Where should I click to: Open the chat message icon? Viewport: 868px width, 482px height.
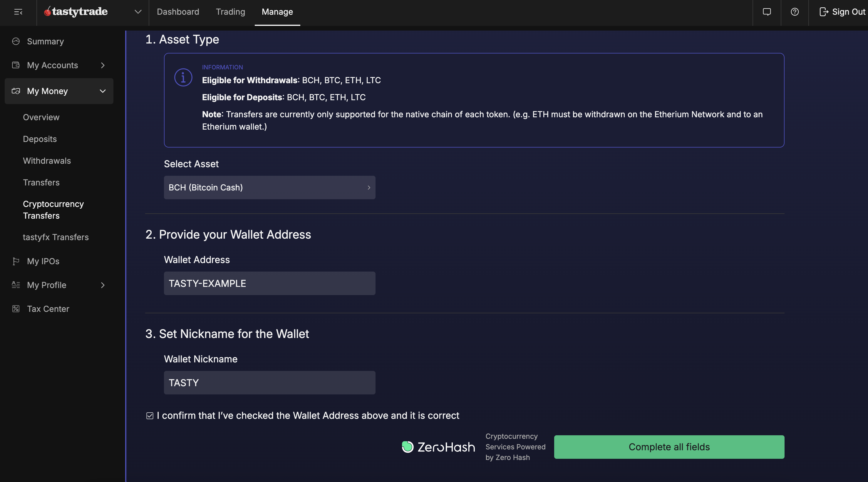767,12
